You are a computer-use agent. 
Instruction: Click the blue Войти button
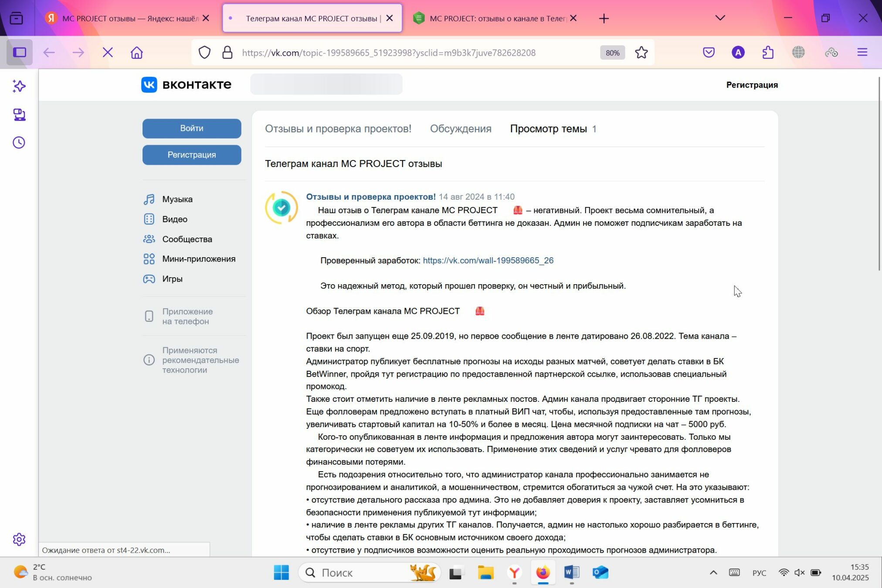[192, 128]
